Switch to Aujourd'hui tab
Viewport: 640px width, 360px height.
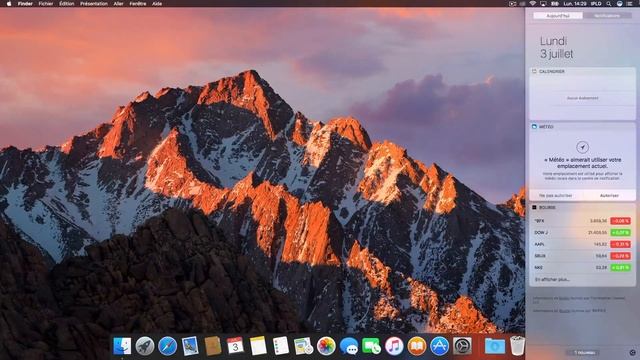pyautogui.click(x=558, y=16)
